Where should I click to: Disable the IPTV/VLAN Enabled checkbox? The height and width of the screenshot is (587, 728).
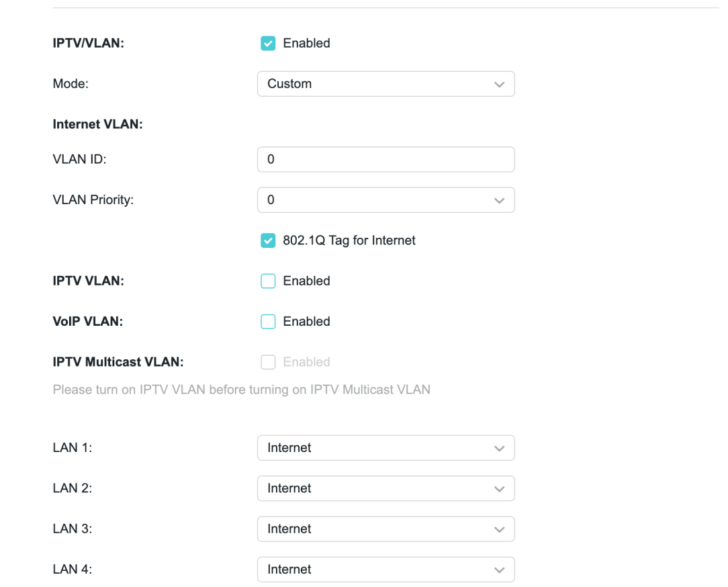pos(268,44)
